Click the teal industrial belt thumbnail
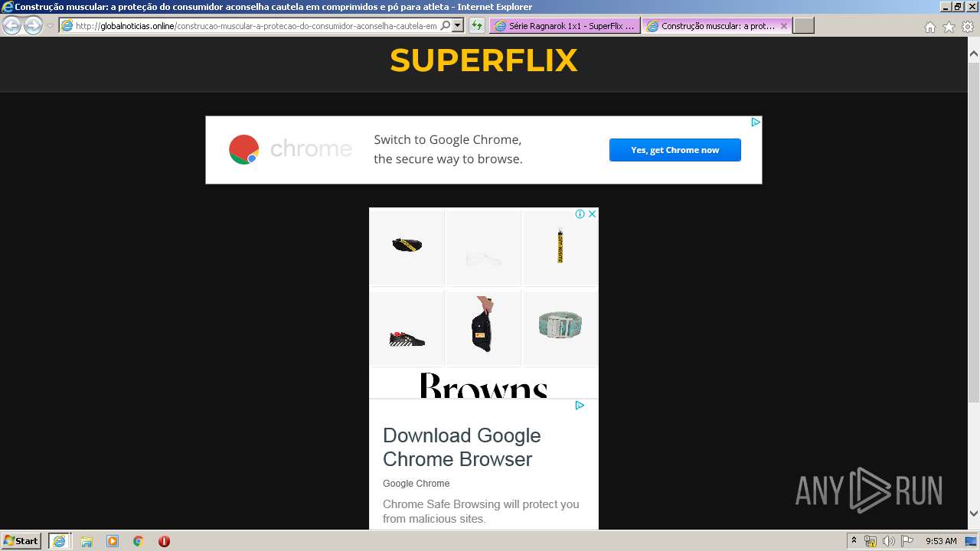980x551 pixels. coord(560,328)
